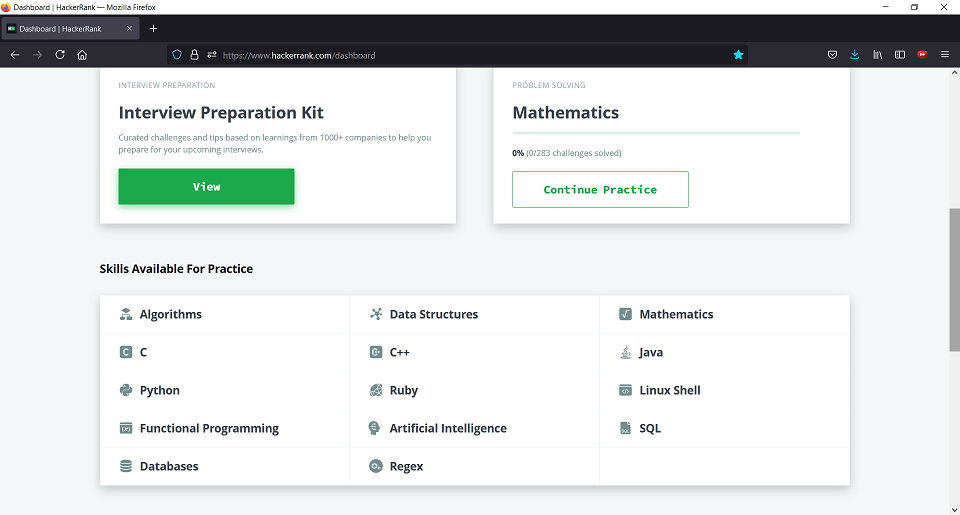This screenshot has width=960, height=515.
Task: Click the page vertical scrollbar thumb
Action: pos(954,280)
